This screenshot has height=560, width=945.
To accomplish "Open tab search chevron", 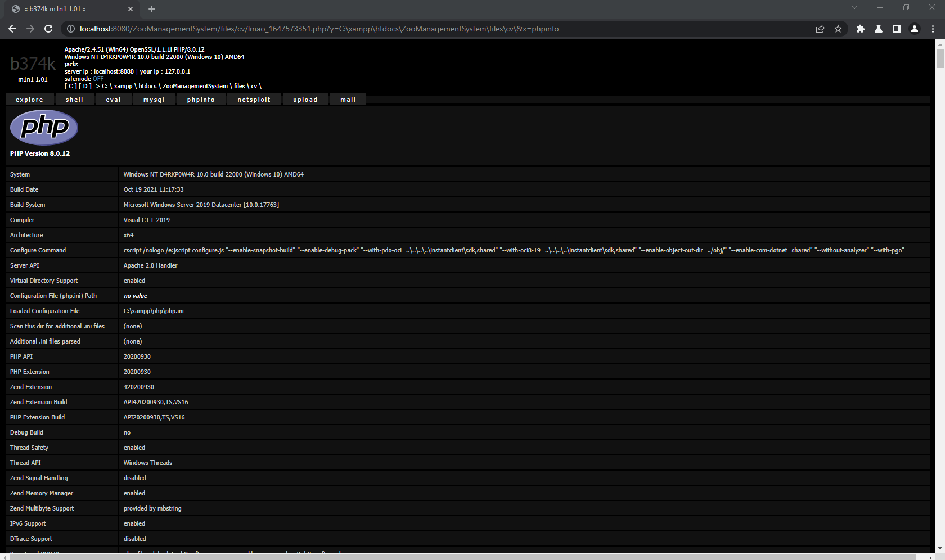I will coord(854,8).
